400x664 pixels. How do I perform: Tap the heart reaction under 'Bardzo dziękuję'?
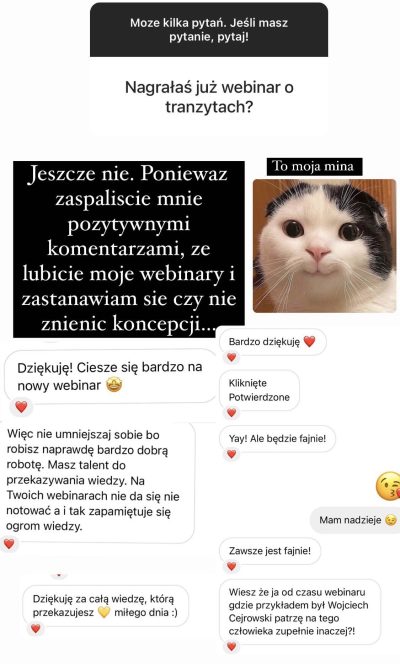[232, 357]
